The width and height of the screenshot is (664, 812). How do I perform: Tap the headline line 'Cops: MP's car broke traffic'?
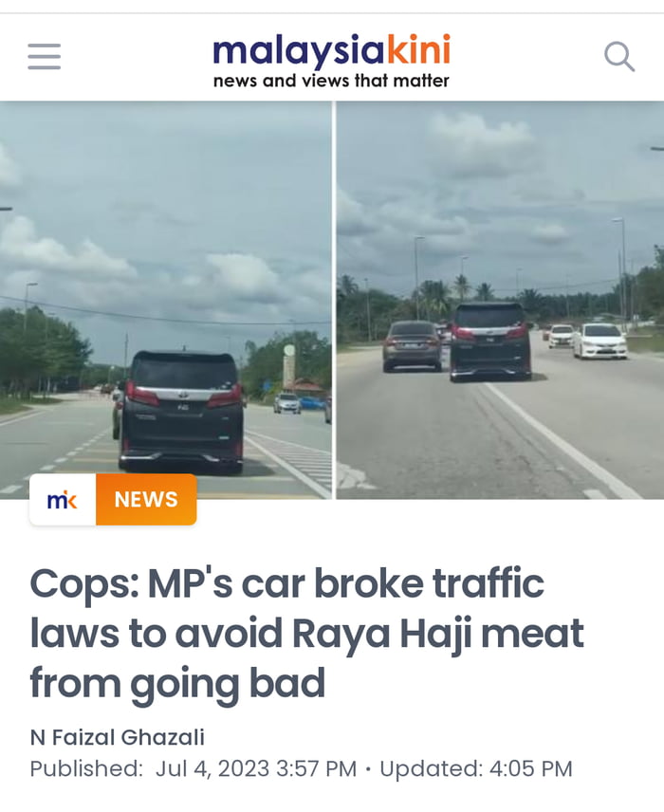pos(286,583)
